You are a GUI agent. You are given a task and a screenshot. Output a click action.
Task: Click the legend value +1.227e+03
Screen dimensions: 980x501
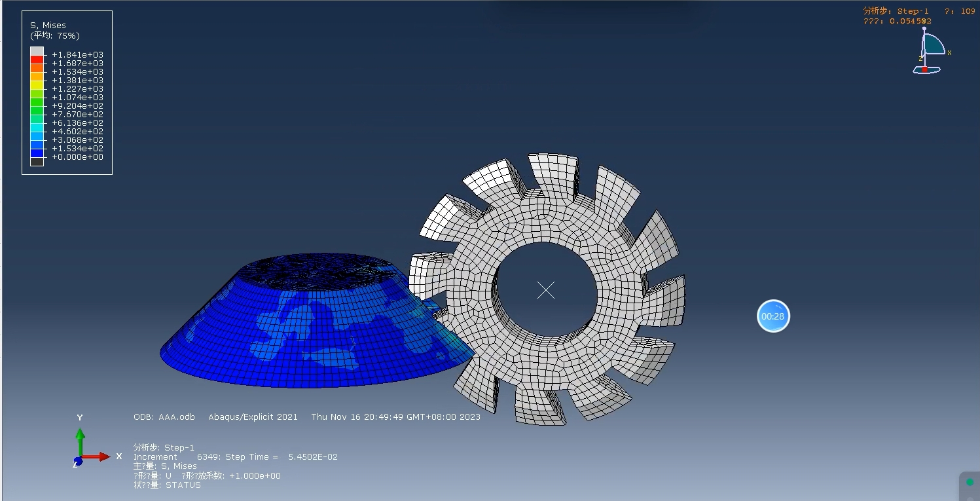click(x=78, y=88)
